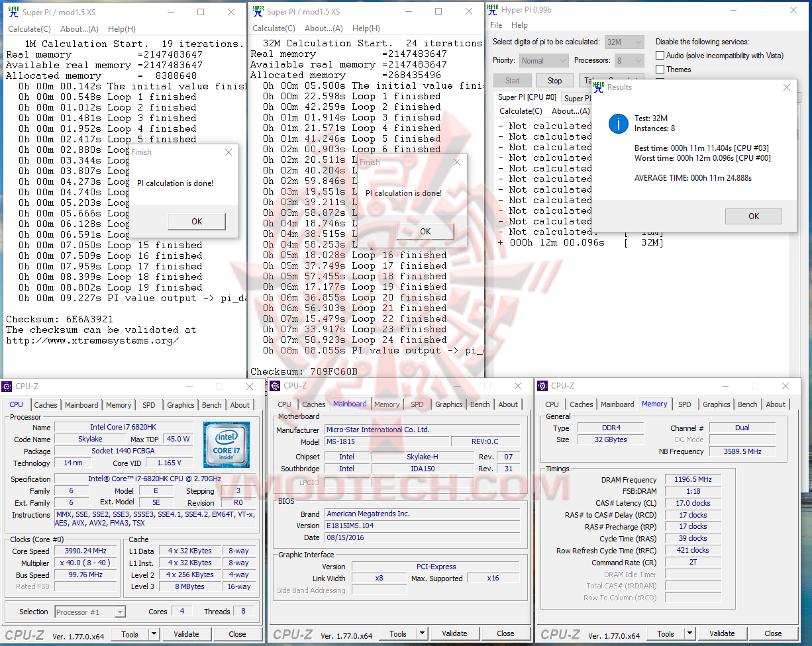Click the Hyper PI window title icon
Screen dimensions: 812x646
pos(492,10)
